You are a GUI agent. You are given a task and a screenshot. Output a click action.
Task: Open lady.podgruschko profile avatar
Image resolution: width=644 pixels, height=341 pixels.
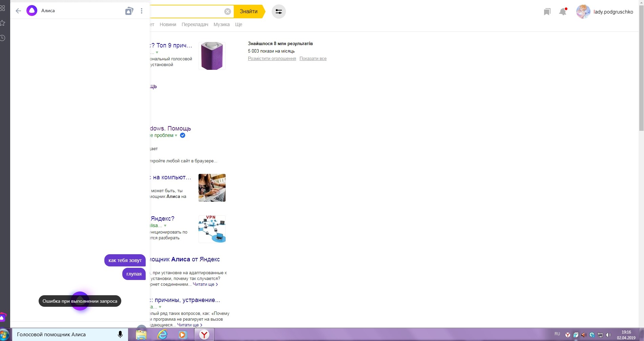[x=583, y=12]
